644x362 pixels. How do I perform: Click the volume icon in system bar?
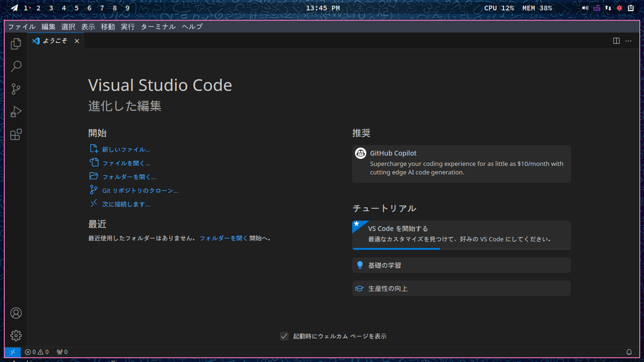585,8
